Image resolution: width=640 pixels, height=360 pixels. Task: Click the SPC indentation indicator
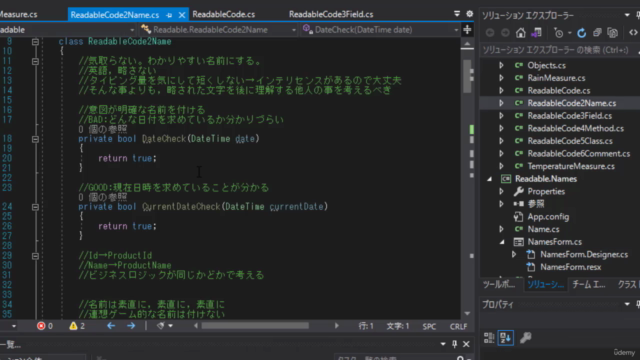(x=429, y=326)
